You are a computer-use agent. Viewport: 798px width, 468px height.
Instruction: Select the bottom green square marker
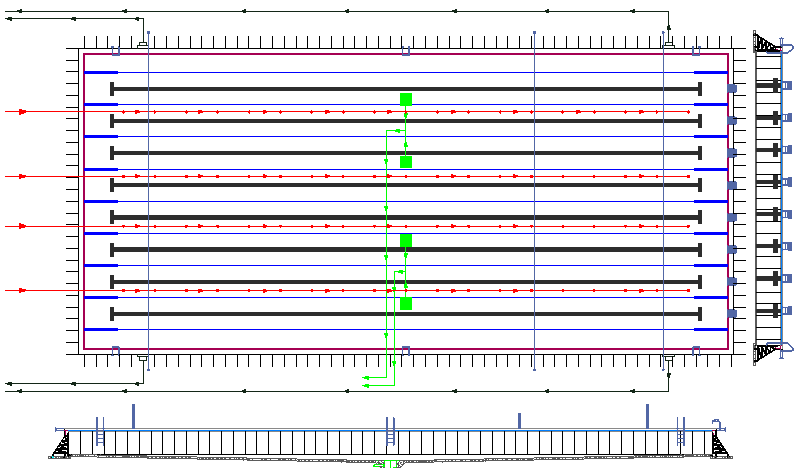click(405, 303)
